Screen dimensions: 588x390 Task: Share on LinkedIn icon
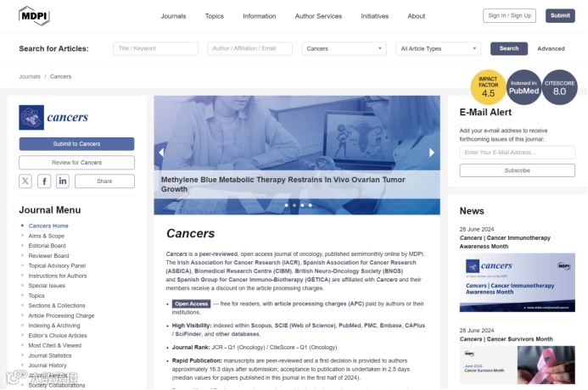(63, 181)
